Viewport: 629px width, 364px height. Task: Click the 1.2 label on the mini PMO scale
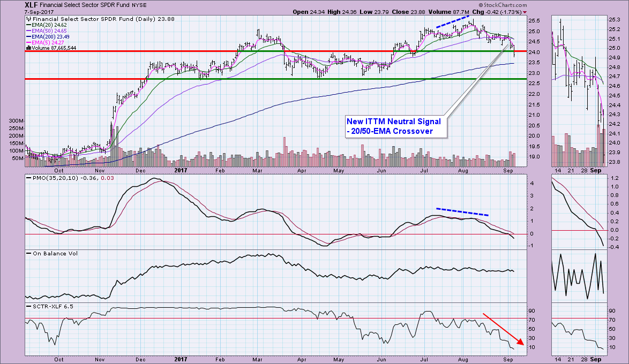(614, 178)
